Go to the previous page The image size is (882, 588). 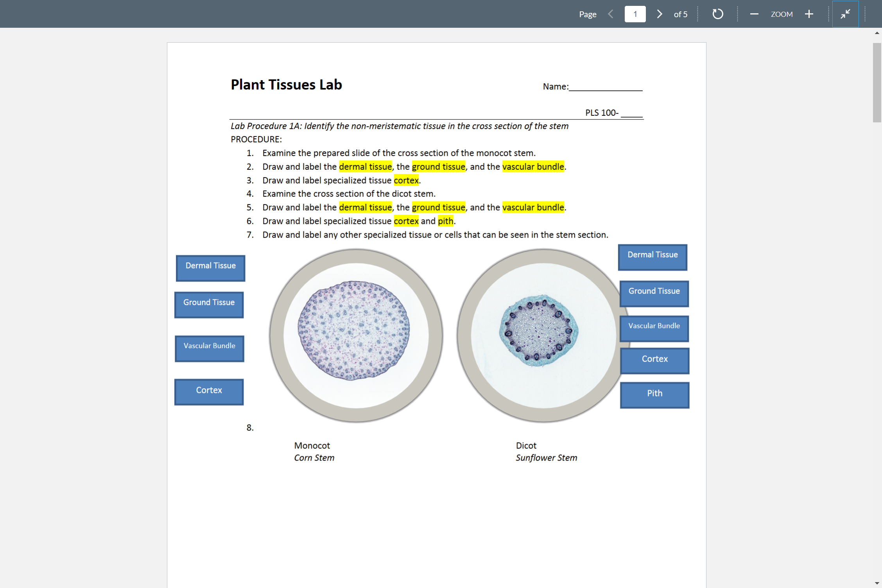tap(610, 14)
